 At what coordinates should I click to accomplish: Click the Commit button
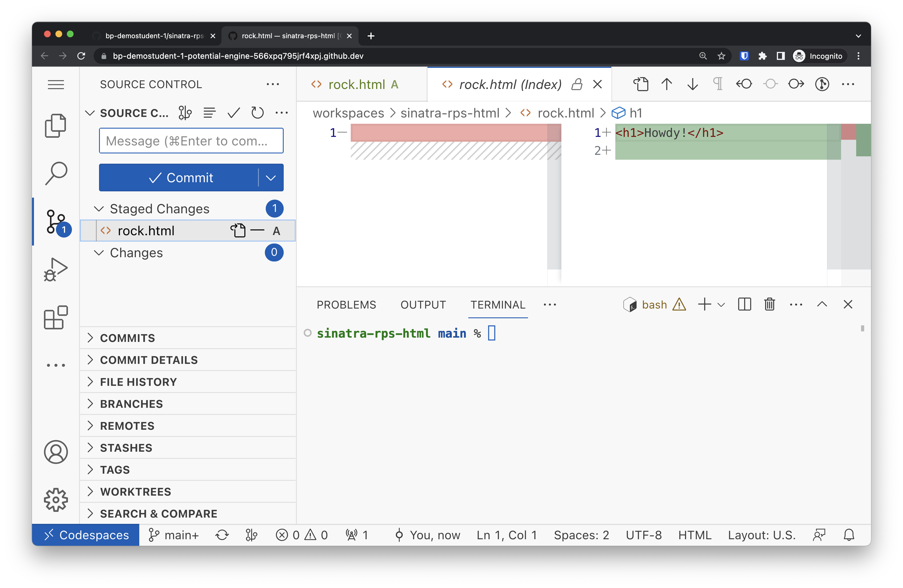tap(182, 177)
